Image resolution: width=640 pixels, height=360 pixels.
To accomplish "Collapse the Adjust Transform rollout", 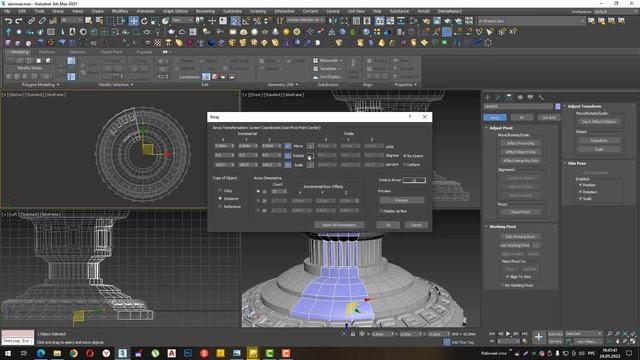I will [584, 106].
